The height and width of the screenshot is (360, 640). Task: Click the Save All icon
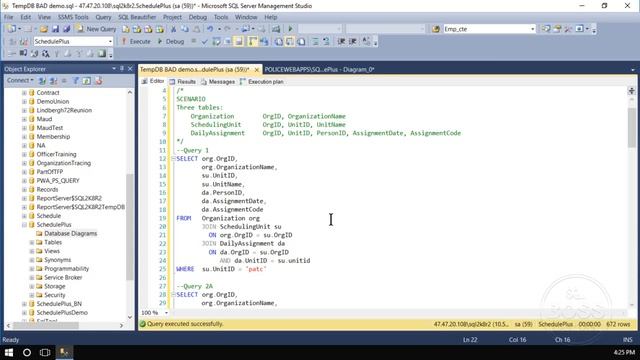(66, 29)
